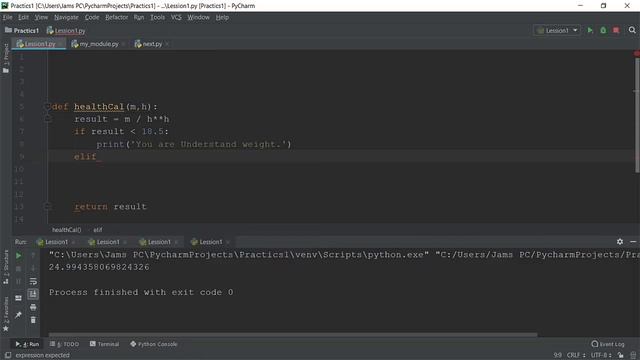Open the Run tool window button
Image resolution: width=640 pixels, height=360 pixels.
27,344
